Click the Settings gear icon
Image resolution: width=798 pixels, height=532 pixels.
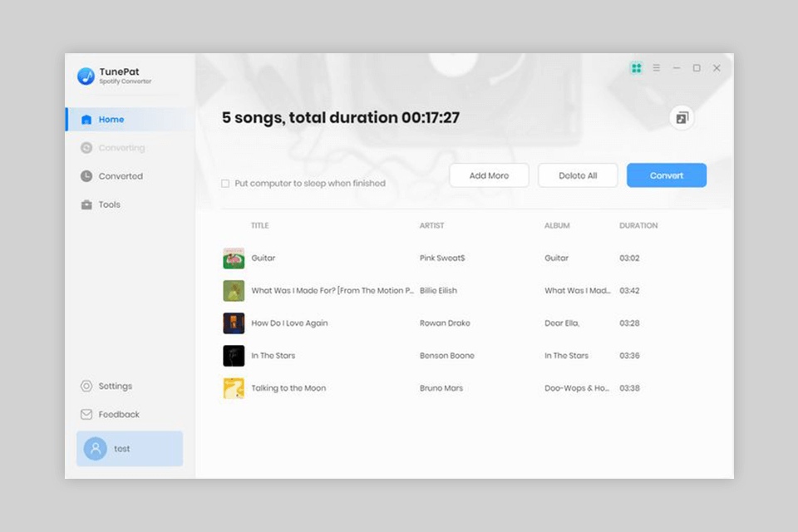coord(86,386)
